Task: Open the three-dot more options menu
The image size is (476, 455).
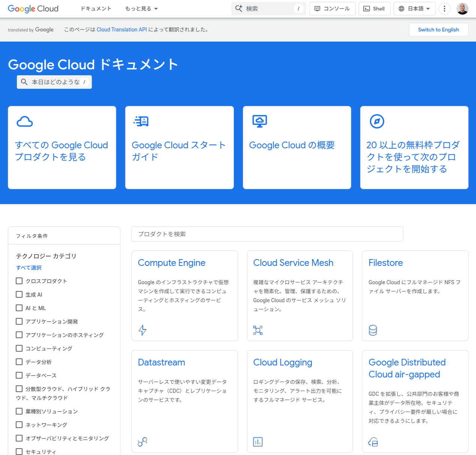Action: [444, 9]
